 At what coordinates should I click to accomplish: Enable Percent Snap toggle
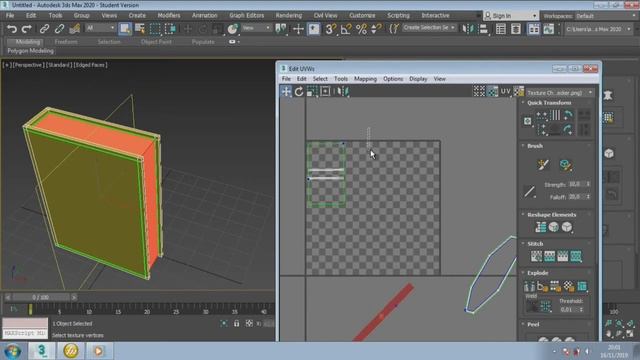[x=361, y=29]
